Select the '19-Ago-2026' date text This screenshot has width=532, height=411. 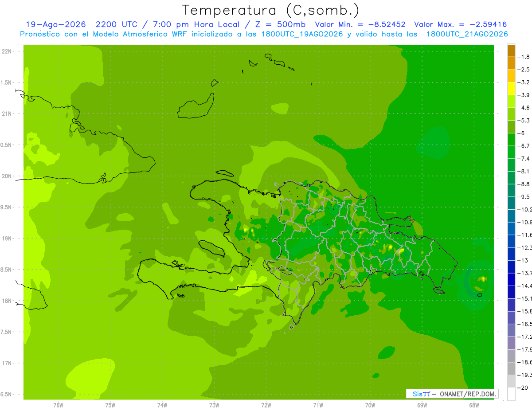55,24
